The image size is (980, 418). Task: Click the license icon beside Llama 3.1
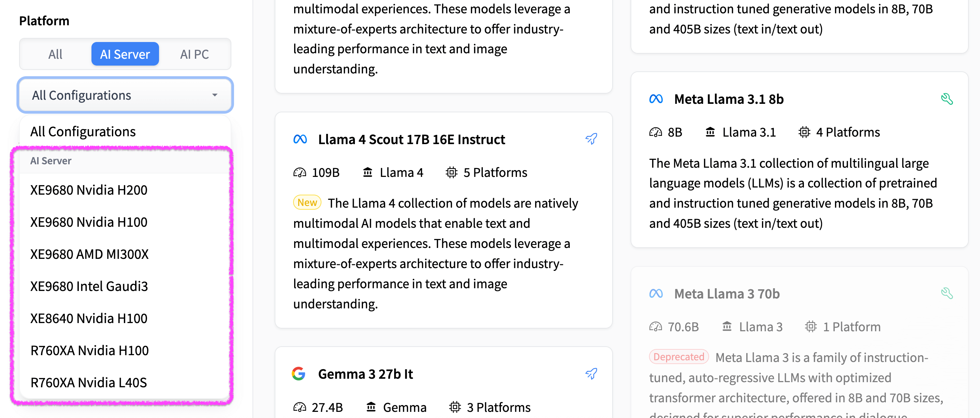tap(710, 132)
